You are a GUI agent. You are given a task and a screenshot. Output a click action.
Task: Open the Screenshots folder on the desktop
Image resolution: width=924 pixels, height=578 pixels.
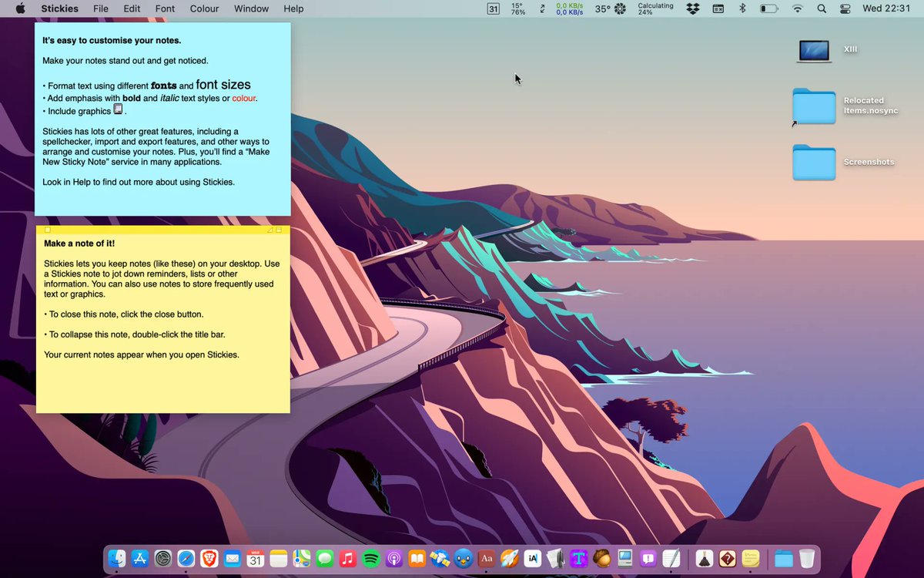(x=814, y=162)
